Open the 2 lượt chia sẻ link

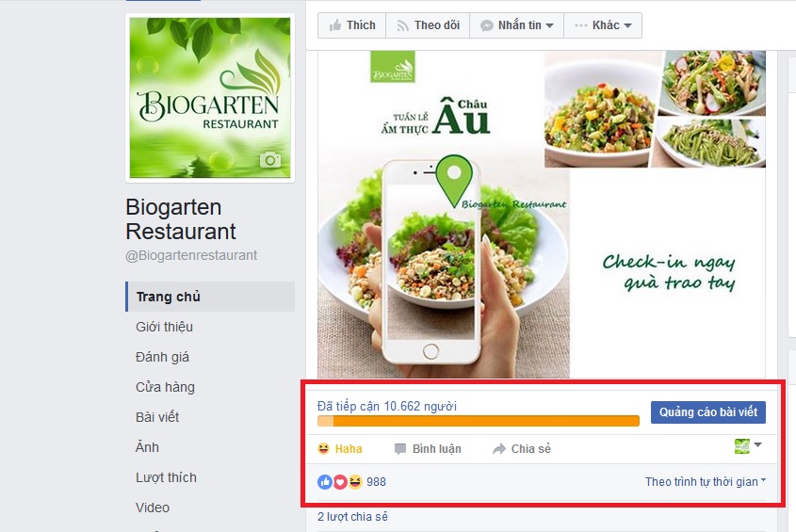352,517
